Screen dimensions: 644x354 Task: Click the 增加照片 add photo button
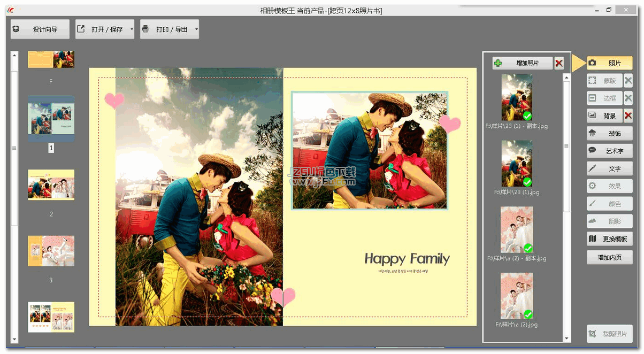(x=522, y=63)
